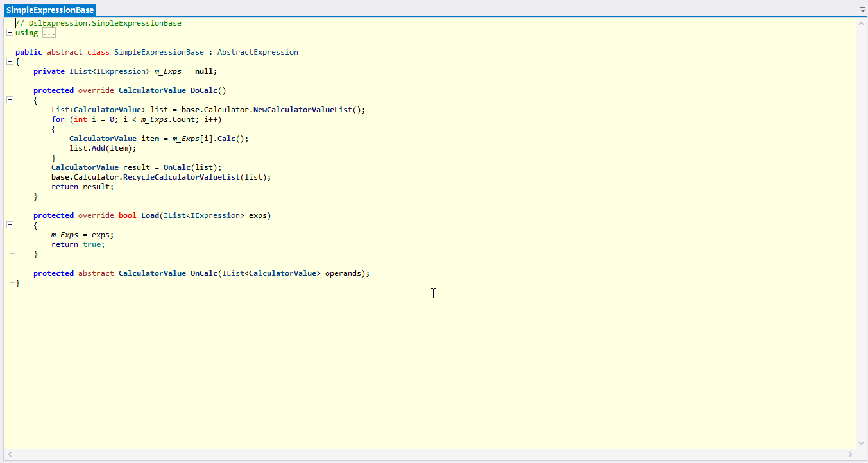Collapse the DoCalc method body
The image size is (868, 463).
point(10,100)
